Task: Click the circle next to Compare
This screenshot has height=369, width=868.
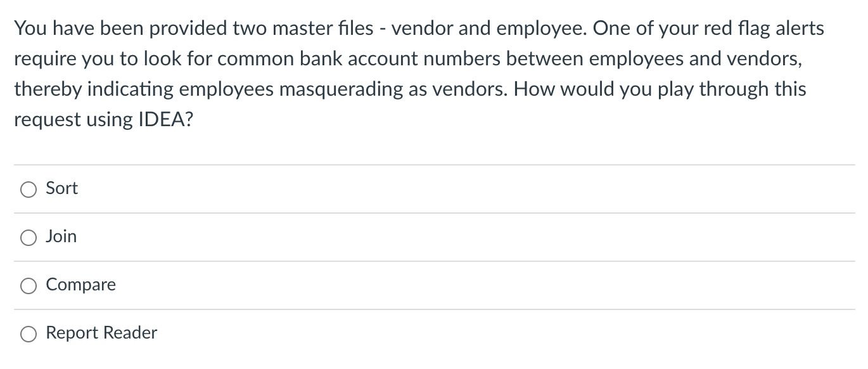Action: pyautogui.click(x=28, y=286)
